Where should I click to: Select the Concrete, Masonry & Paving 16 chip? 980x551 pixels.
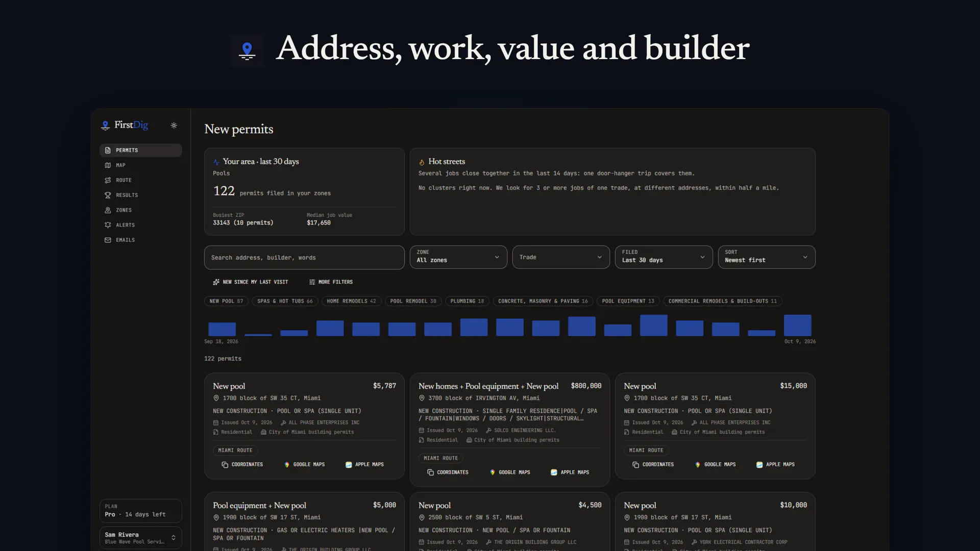tap(543, 301)
